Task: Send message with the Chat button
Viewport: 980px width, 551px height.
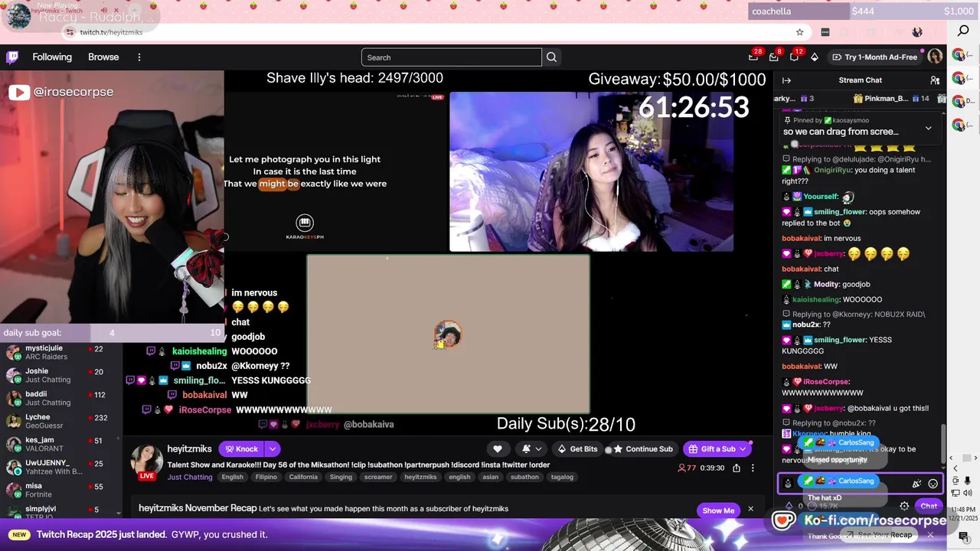Action: 929,506
